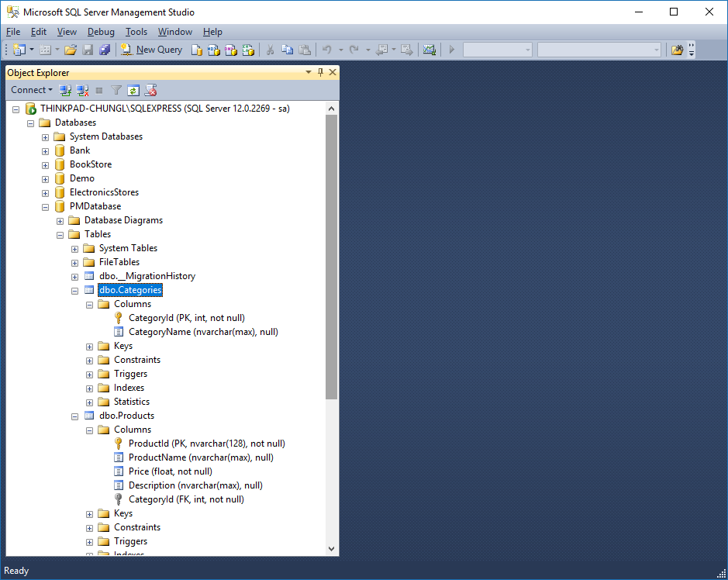728x580 pixels.
Task: Click the Redo arrow icon
Action: pos(354,50)
